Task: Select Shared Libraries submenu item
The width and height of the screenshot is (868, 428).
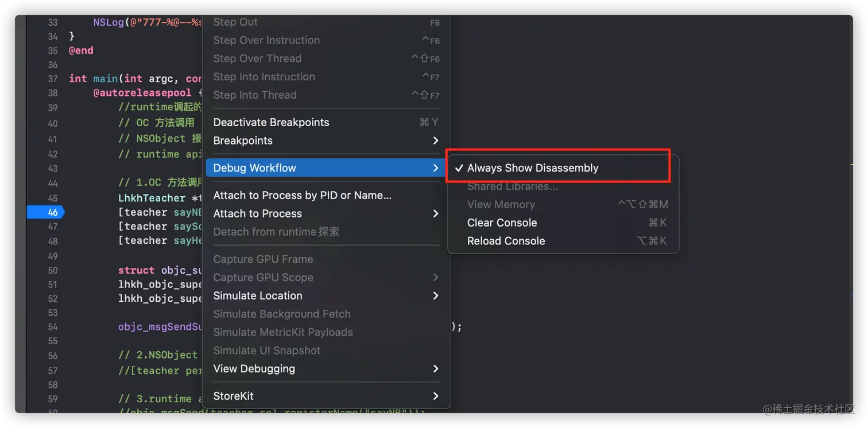Action: click(563, 186)
